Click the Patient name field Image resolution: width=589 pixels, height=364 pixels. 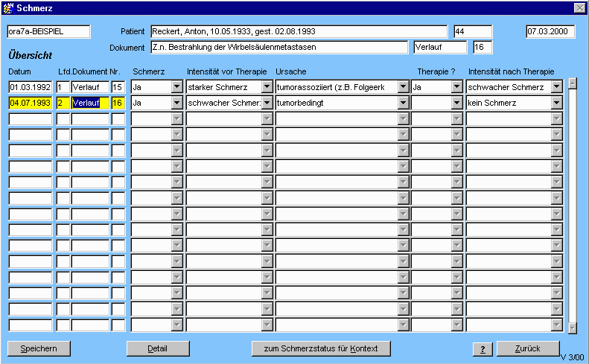[x=299, y=31]
